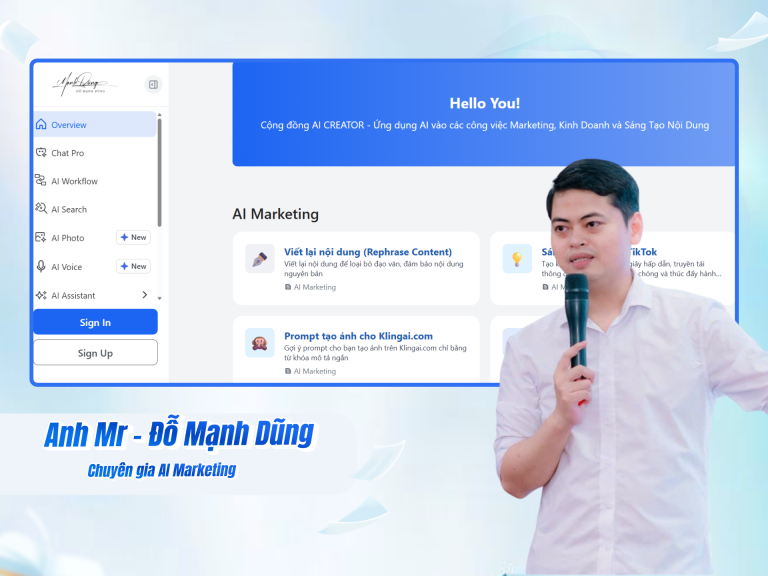This screenshot has width=768, height=576.
Task: Expand the AI Assistant submenu chevron
Action: (x=144, y=295)
